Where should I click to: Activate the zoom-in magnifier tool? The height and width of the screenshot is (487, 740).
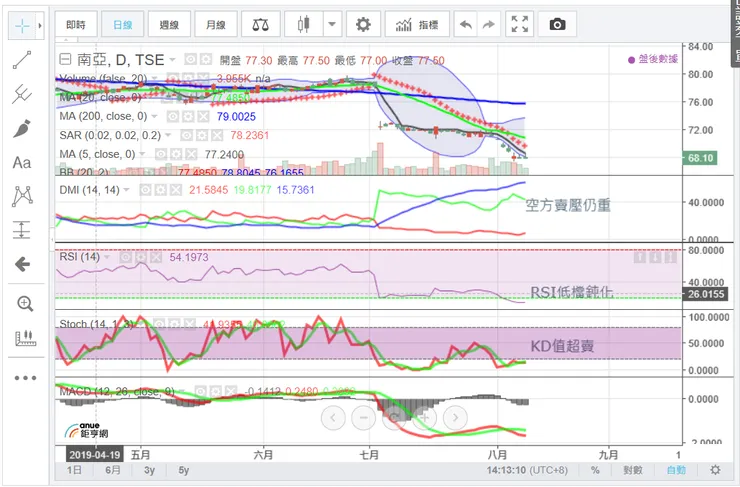point(25,304)
